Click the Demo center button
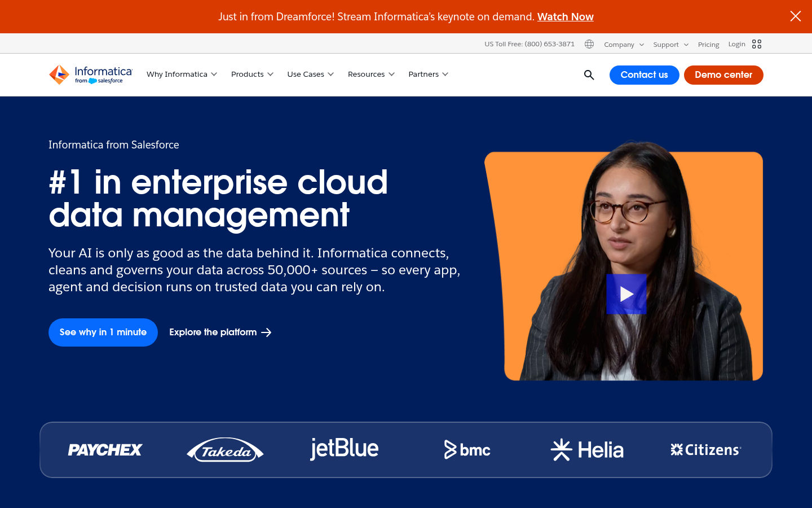 coord(723,75)
